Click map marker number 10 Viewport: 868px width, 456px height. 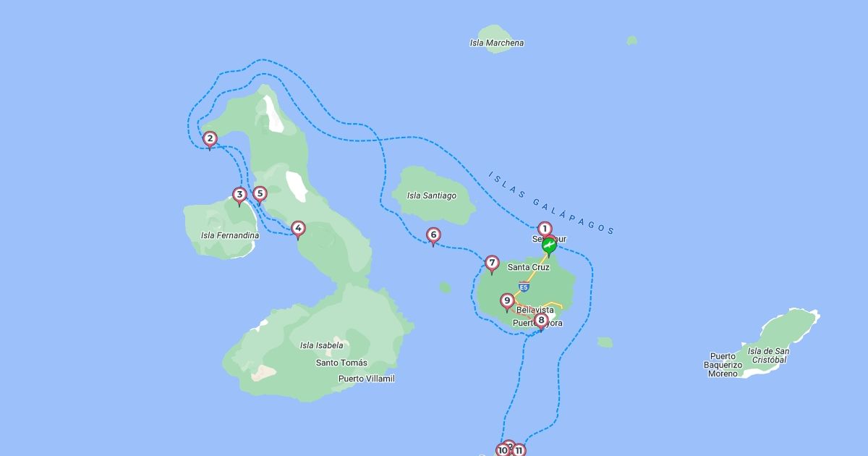coord(503,450)
